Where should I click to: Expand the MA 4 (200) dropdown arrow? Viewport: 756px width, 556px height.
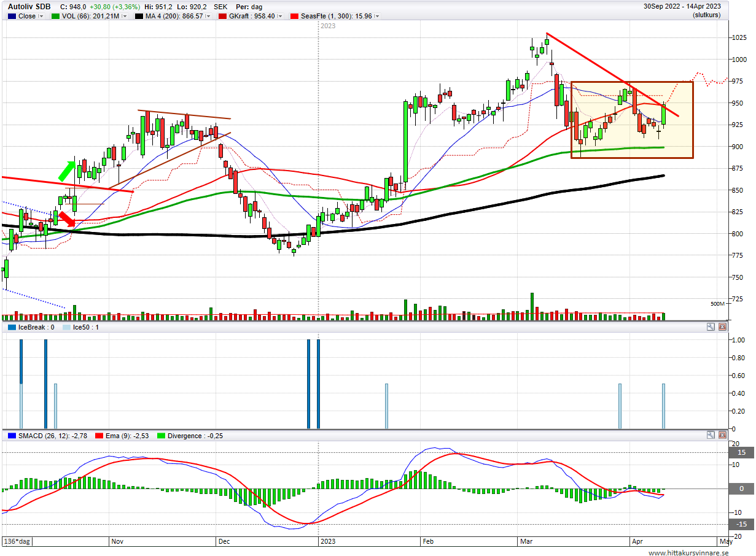(208, 17)
